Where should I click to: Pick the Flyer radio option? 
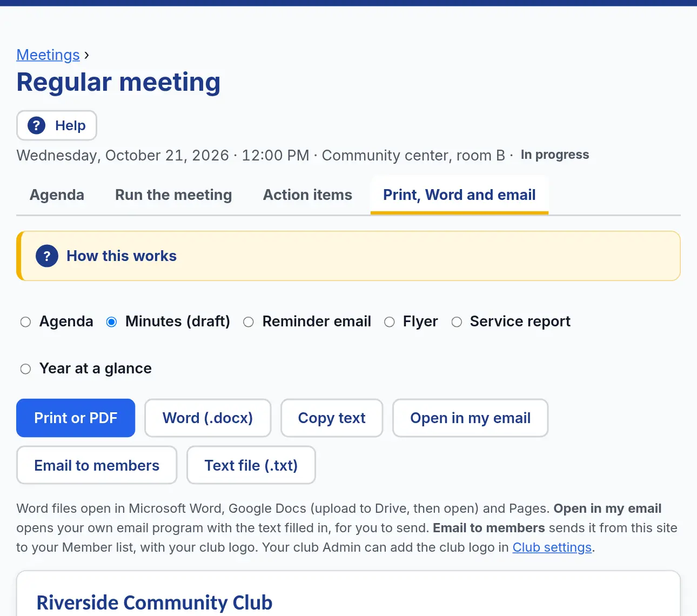(x=389, y=322)
